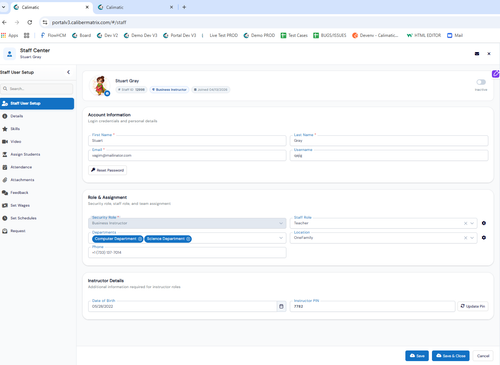This screenshot has width=500, height=365.
Task: Open the BUGS/ISSUES bookmark
Action: tap(330, 35)
